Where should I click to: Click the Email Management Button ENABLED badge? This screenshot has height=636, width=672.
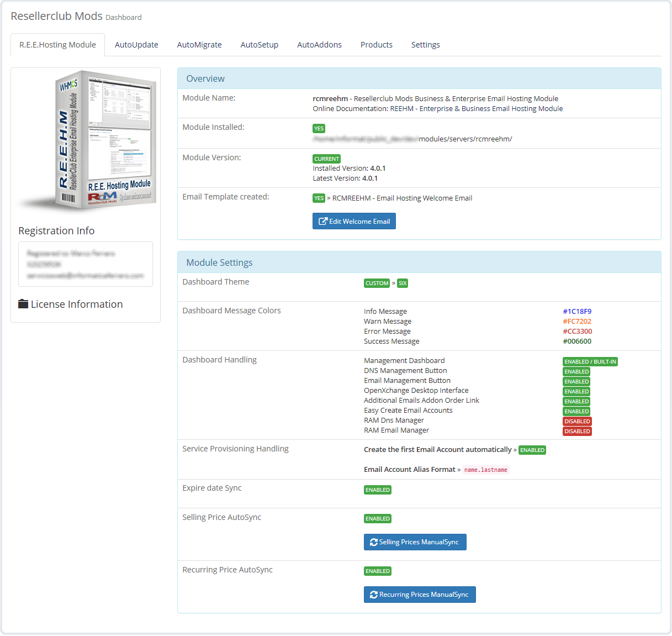pyautogui.click(x=577, y=382)
